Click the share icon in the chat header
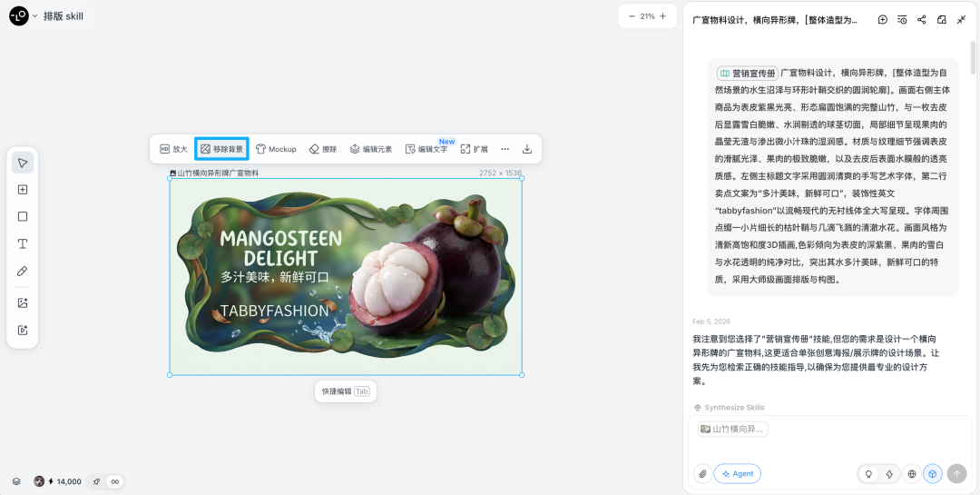The height and width of the screenshot is (495, 980). coord(921,20)
